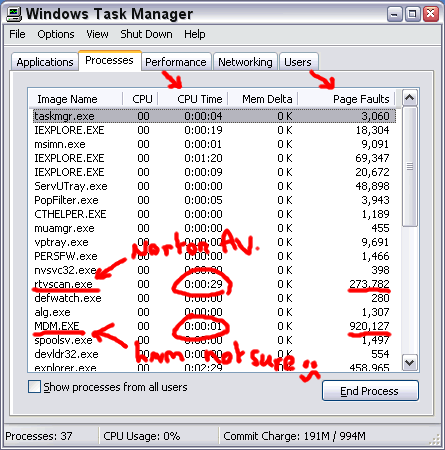Viewport: 445px width, 450px height.
Task: Select the alg.exe process
Action: tap(214, 312)
